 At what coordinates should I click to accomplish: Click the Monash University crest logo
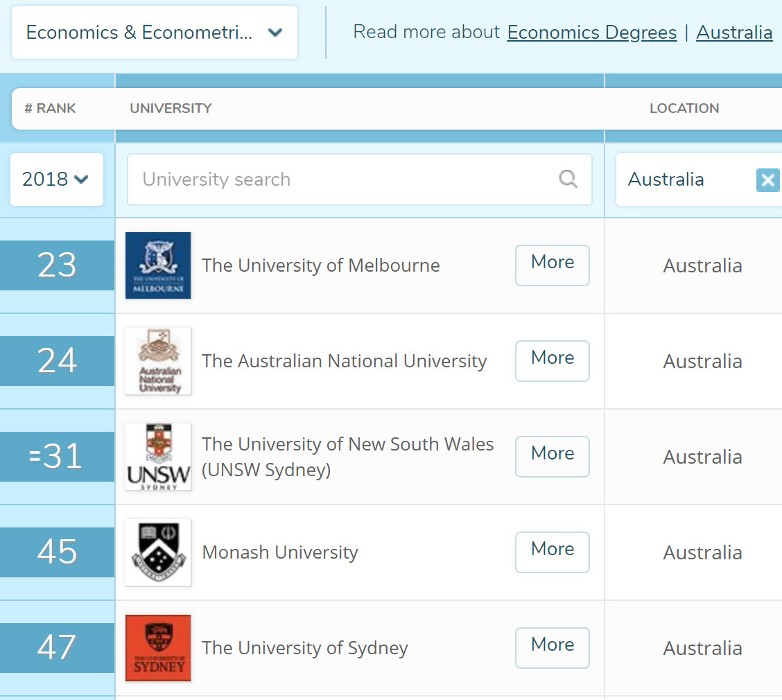coord(158,552)
